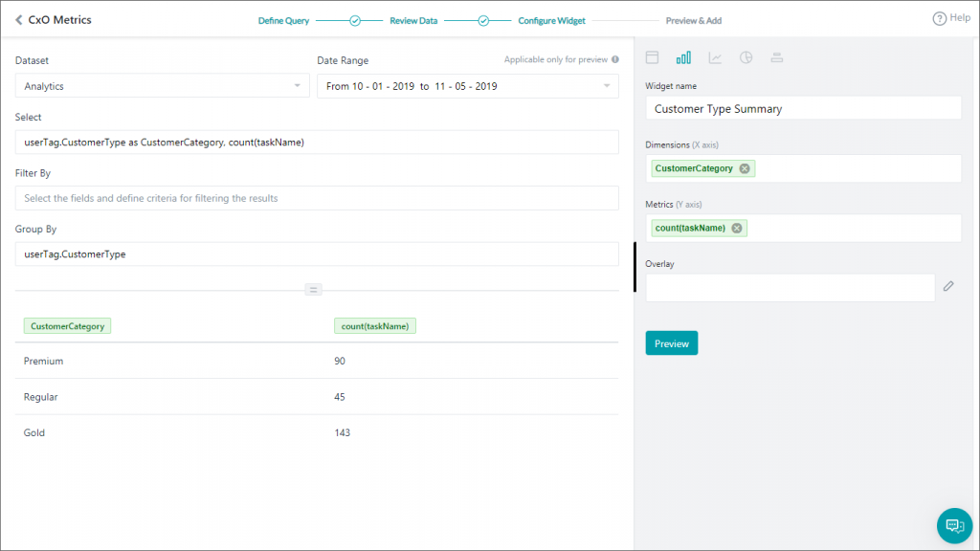The image size is (980, 551).
Task: Remove the CustomerCategory dimension chip
Action: pos(744,167)
